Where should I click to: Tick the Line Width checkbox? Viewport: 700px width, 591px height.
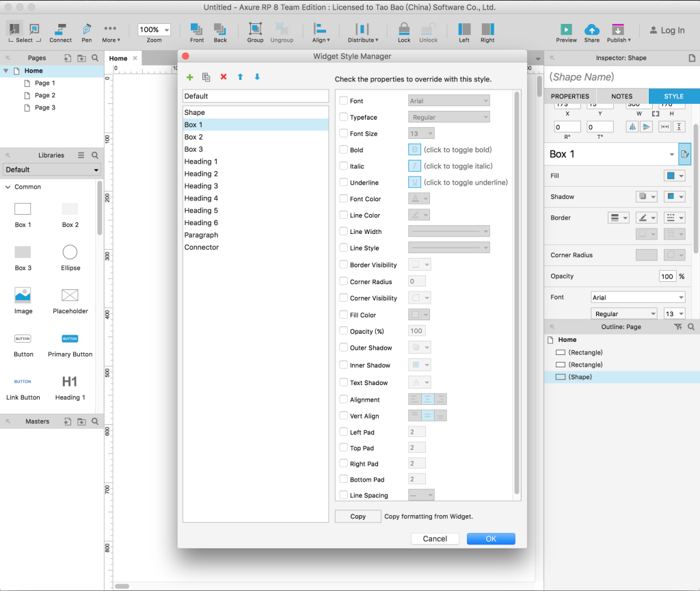click(x=343, y=231)
